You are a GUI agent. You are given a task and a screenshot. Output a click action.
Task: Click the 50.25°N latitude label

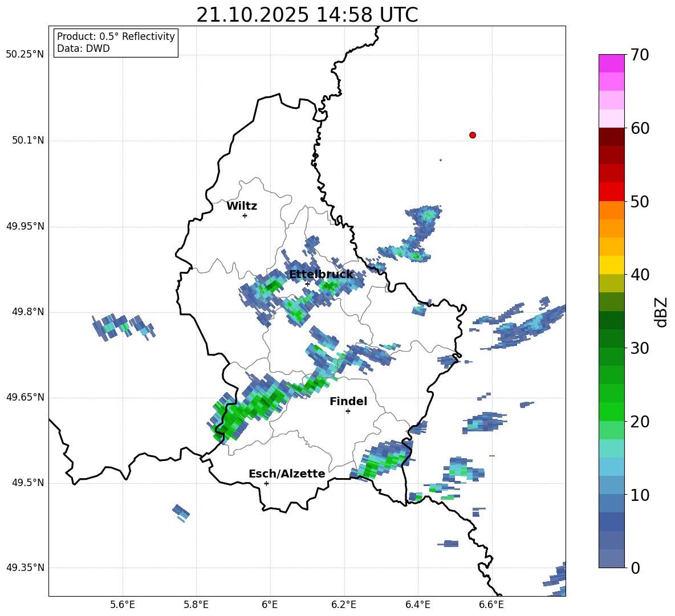(x=25, y=55)
